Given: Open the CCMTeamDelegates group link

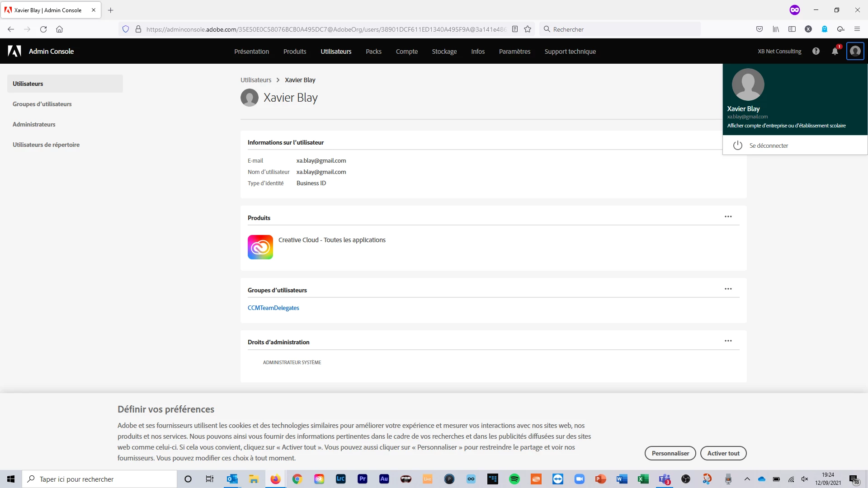Looking at the screenshot, I should pos(273,308).
